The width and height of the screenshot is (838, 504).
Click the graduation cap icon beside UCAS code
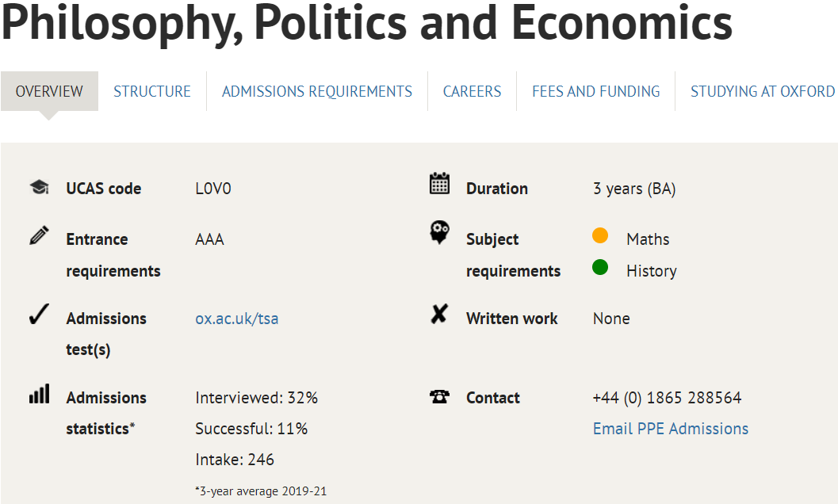click(x=39, y=188)
